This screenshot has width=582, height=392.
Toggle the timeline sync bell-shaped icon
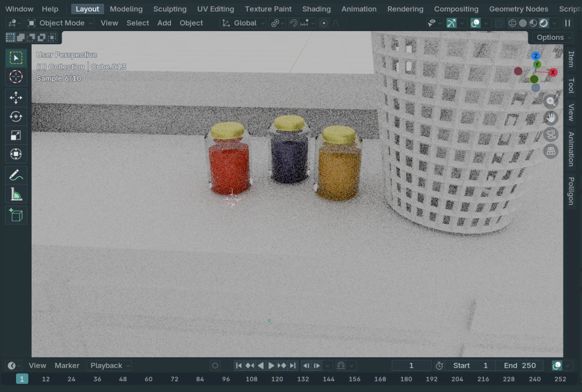[x=341, y=366]
